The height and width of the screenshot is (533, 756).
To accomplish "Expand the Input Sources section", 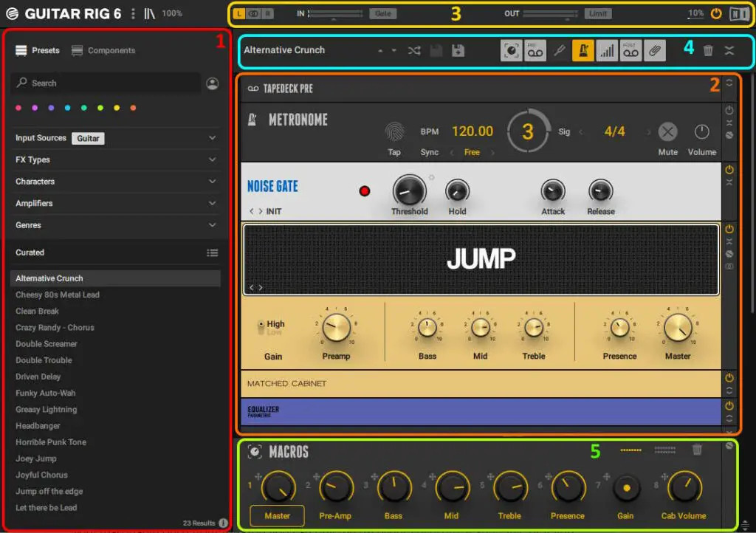I will click(212, 138).
